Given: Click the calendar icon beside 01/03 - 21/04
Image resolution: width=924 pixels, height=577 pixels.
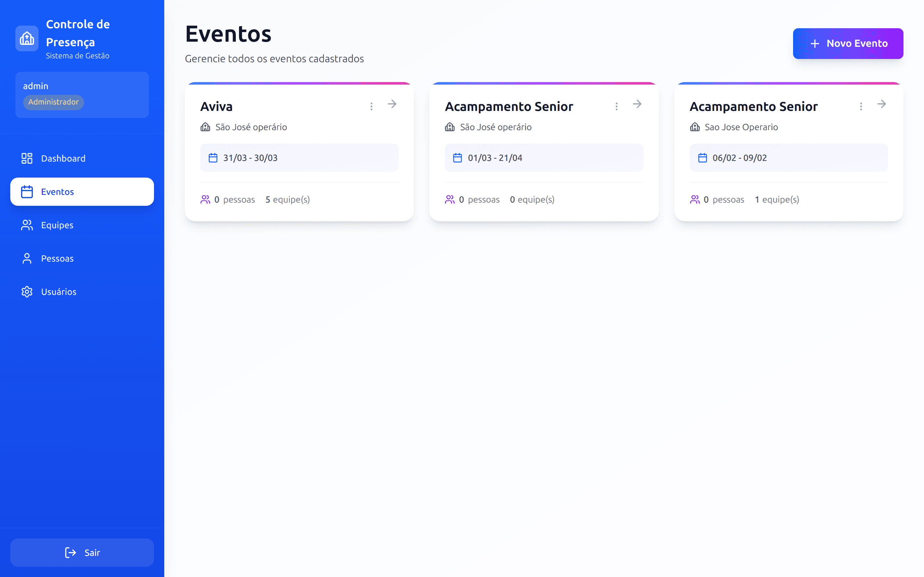Looking at the screenshot, I should pyautogui.click(x=458, y=158).
